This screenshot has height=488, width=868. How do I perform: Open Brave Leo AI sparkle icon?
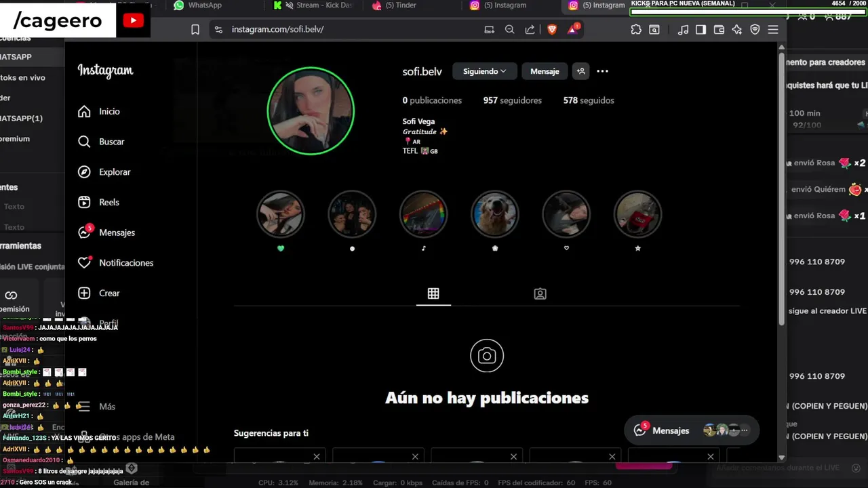[737, 30]
